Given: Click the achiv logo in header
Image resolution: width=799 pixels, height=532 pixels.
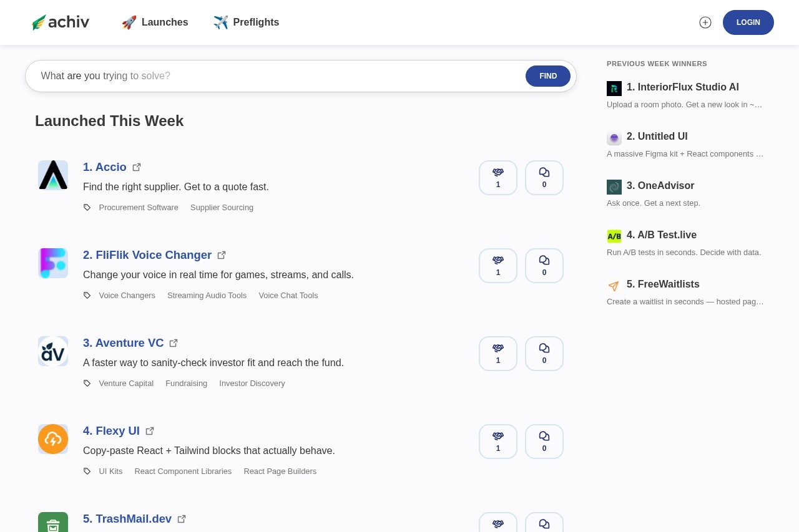Looking at the screenshot, I should click(x=61, y=22).
